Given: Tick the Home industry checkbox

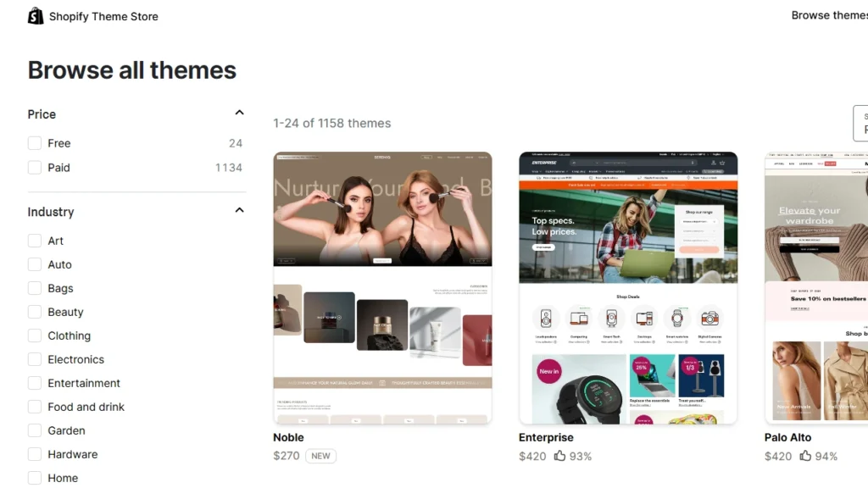Looking at the screenshot, I should tap(34, 478).
